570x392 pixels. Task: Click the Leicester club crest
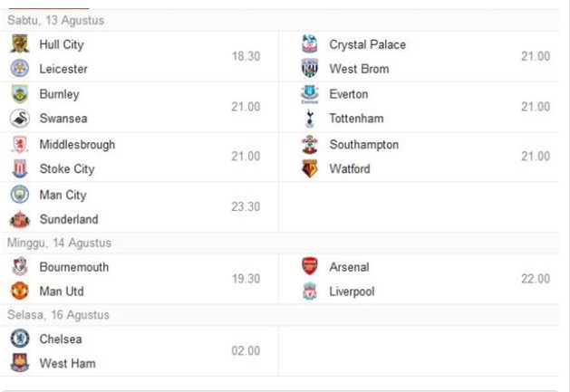click(x=20, y=68)
